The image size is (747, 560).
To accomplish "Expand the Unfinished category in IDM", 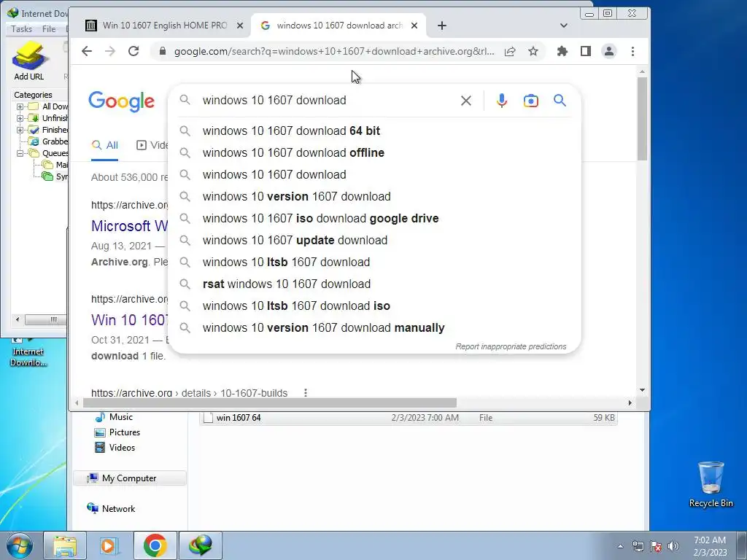I will pos(20,118).
